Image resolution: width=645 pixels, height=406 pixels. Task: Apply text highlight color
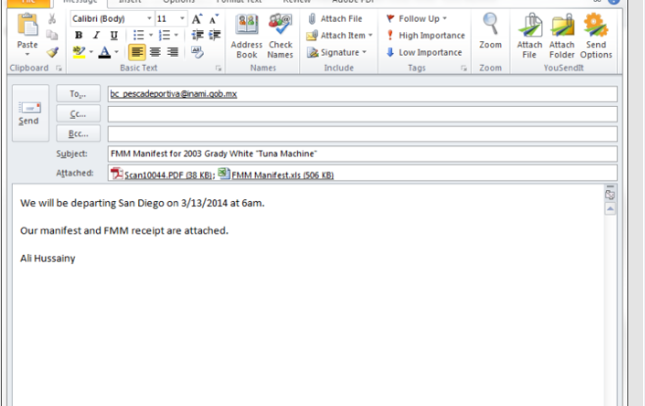(x=79, y=52)
